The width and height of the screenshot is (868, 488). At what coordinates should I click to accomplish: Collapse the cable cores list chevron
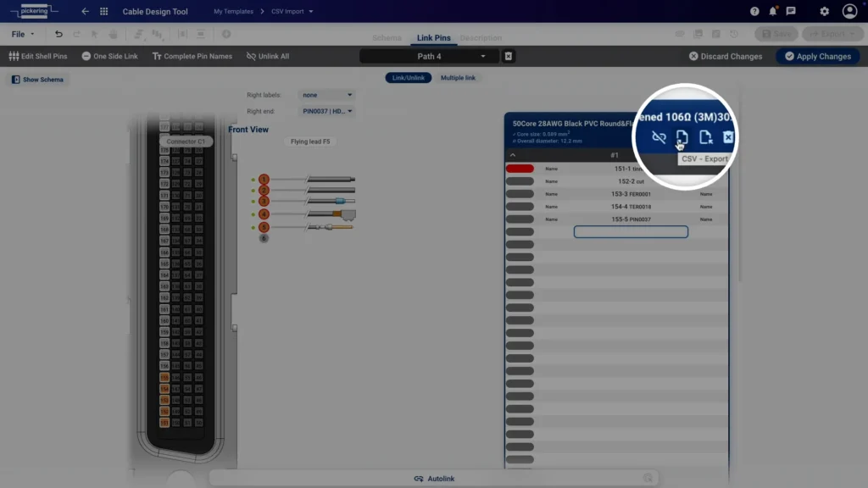pos(513,155)
